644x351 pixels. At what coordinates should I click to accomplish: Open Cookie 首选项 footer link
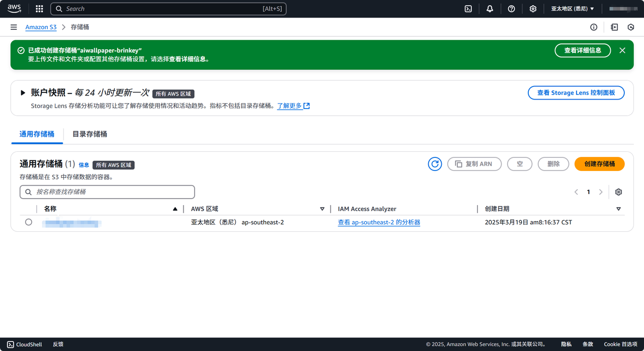(x=621, y=344)
